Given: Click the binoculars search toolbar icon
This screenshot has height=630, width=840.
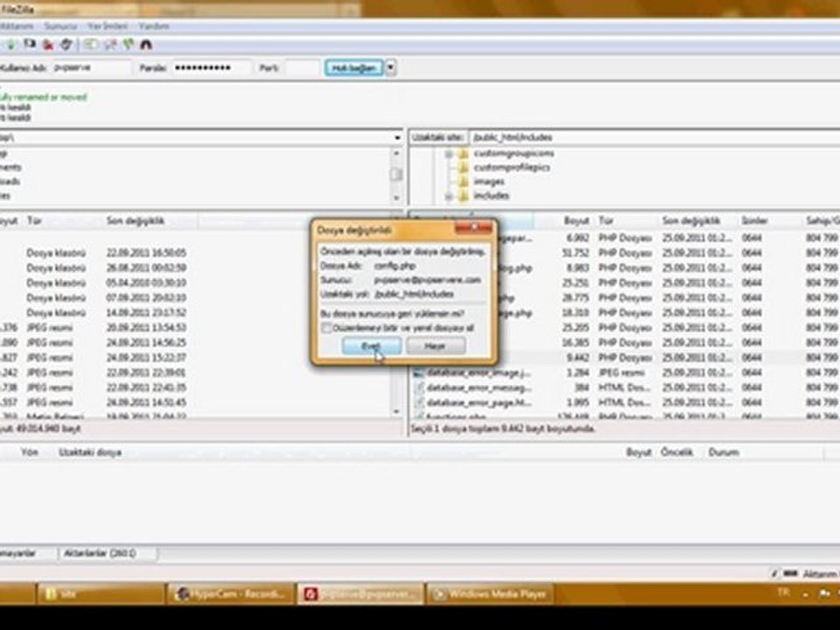Looking at the screenshot, I should pos(146,45).
